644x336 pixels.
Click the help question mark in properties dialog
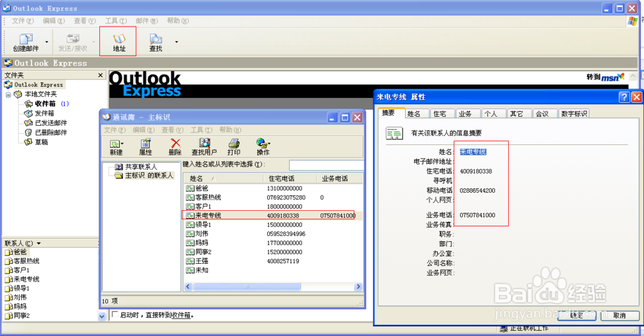(624, 97)
